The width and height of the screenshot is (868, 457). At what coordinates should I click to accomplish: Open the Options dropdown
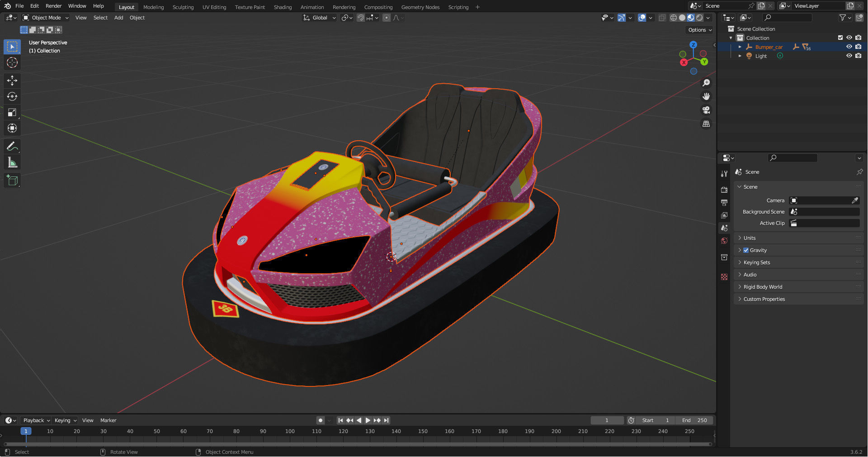coord(700,30)
